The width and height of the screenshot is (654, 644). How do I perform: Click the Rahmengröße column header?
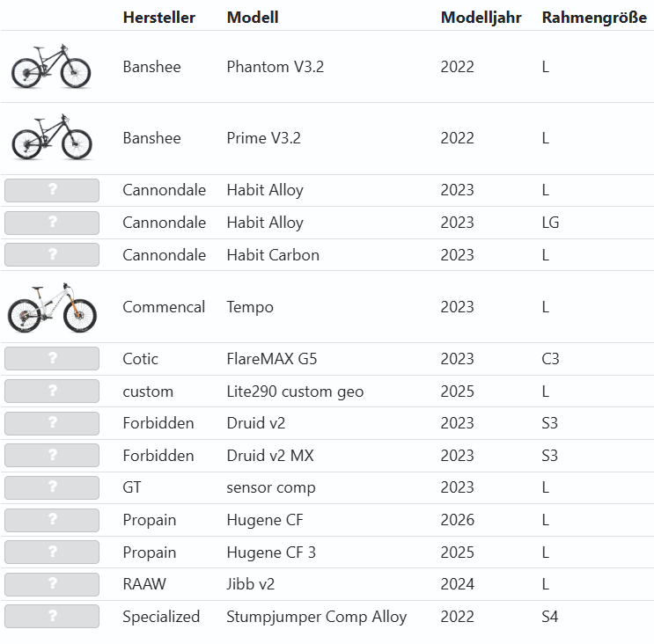[594, 18]
